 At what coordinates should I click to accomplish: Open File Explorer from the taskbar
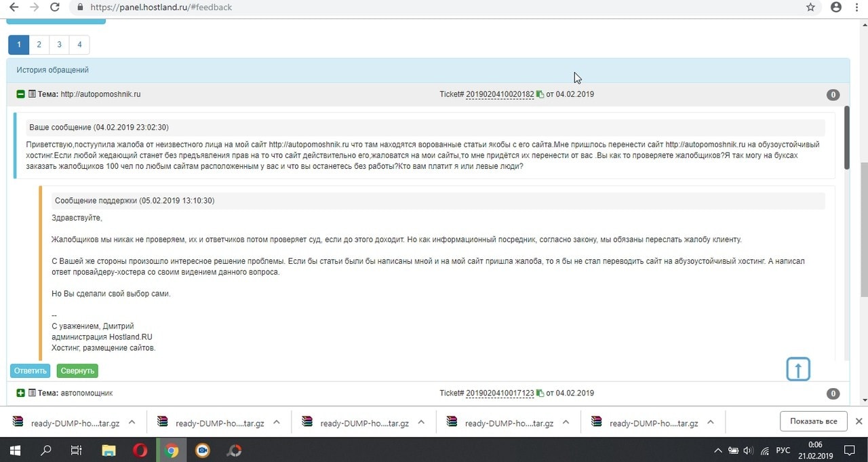click(x=108, y=450)
